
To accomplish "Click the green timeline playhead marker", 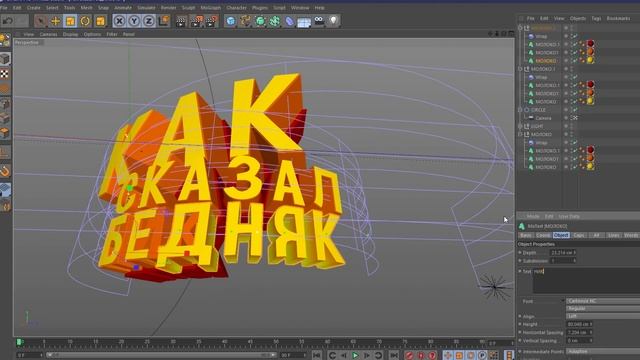I will 19,342.
